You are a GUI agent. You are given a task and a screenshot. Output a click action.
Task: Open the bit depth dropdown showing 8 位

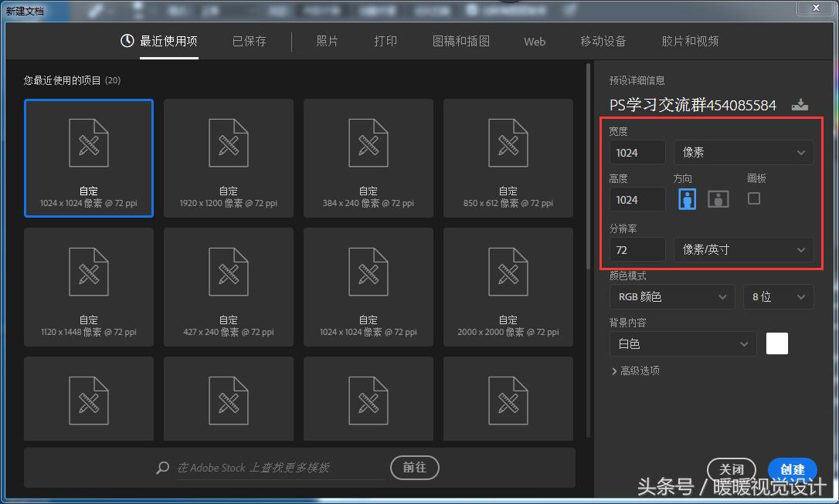(x=778, y=296)
